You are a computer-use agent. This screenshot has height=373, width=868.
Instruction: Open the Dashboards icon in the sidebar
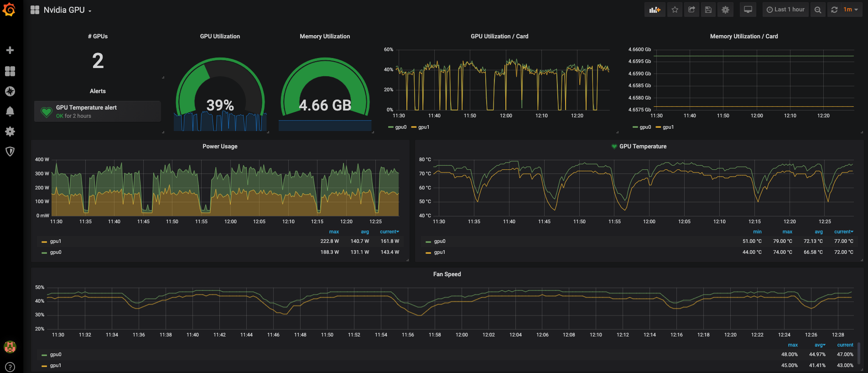pyautogui.click(x=10, y=71)
